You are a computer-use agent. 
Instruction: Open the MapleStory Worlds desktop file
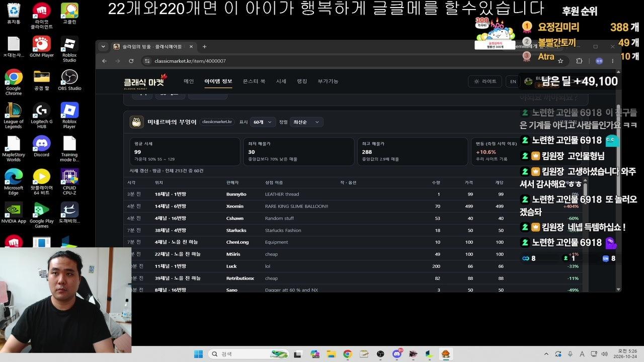14,149
